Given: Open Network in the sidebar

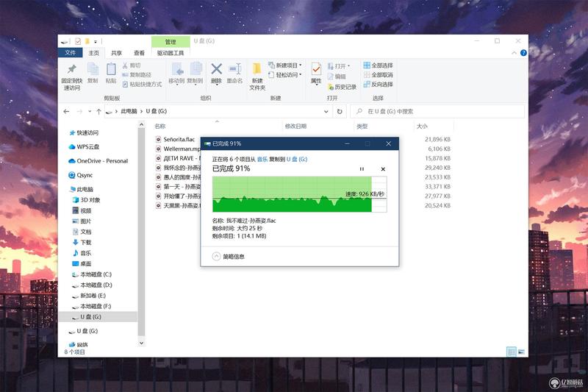Looking at the screenshot, I should (x=79, y=345).
